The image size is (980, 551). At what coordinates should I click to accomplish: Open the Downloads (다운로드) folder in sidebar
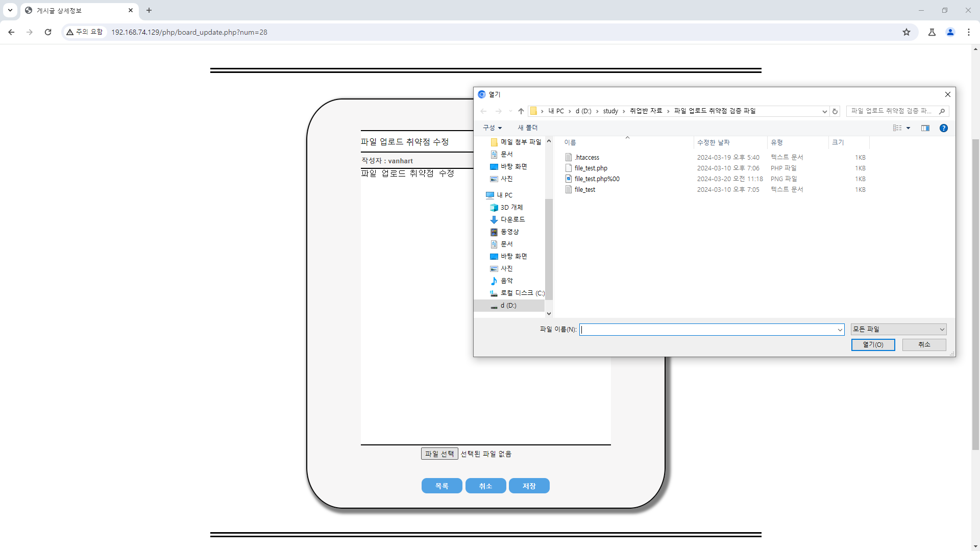[x=512, y=219]
